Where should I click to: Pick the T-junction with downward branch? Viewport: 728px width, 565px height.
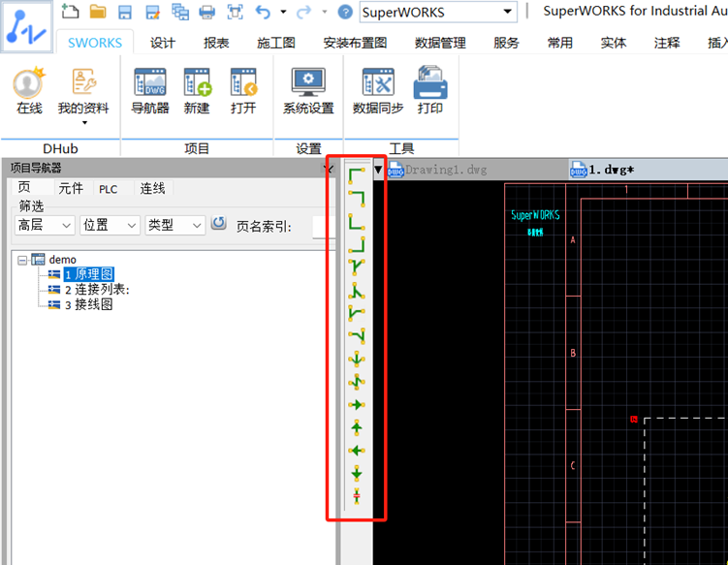[x=357, y=267]
